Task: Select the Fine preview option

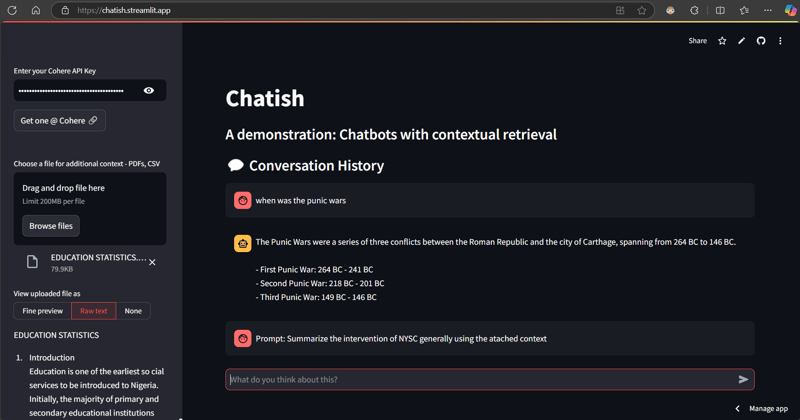Action: point(43,311)
